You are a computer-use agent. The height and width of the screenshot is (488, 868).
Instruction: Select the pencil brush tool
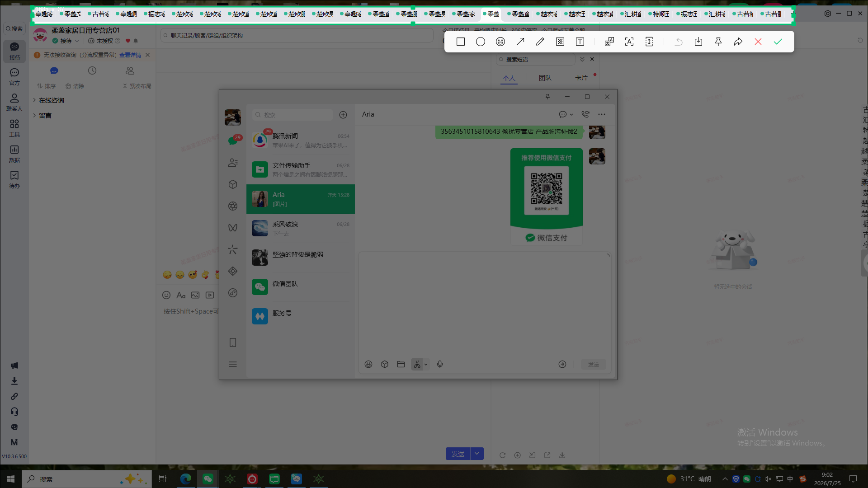point(540,42)
